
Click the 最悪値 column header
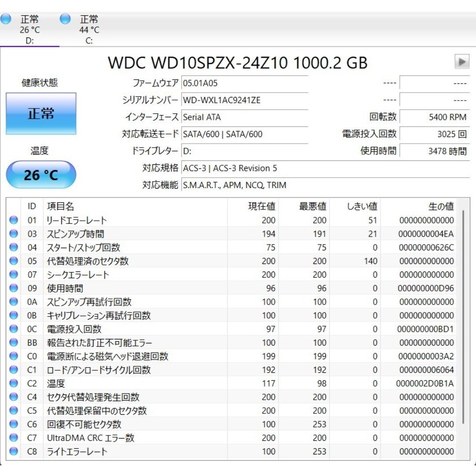click(304, 206)
